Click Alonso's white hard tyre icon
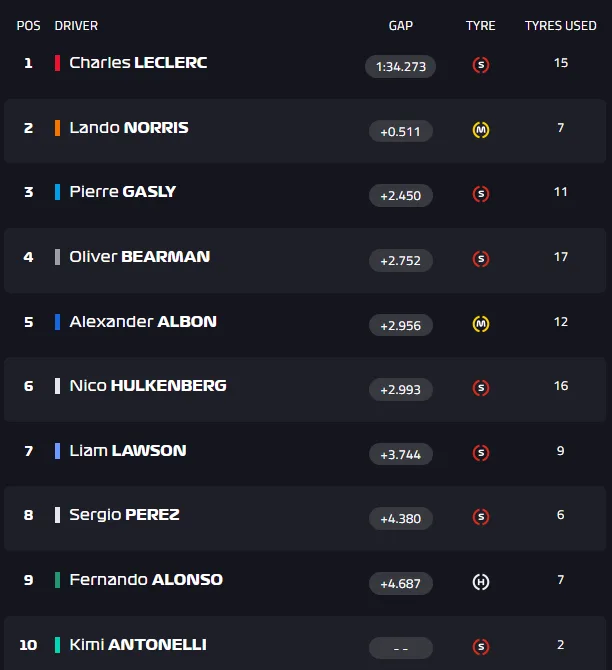 (480, 582)
